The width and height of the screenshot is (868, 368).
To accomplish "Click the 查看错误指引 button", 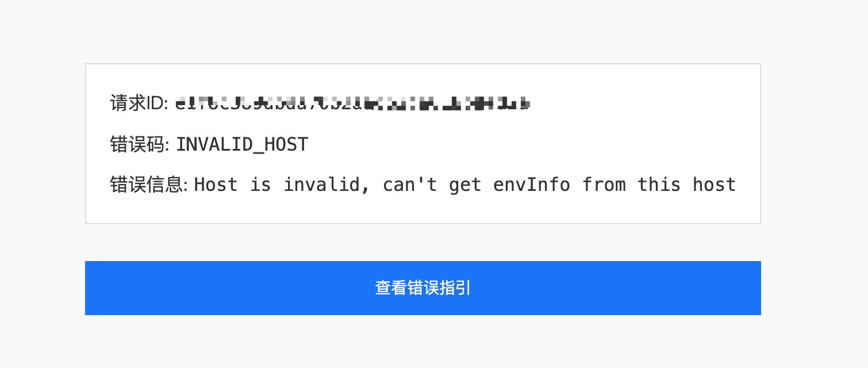I will point(423,288).
